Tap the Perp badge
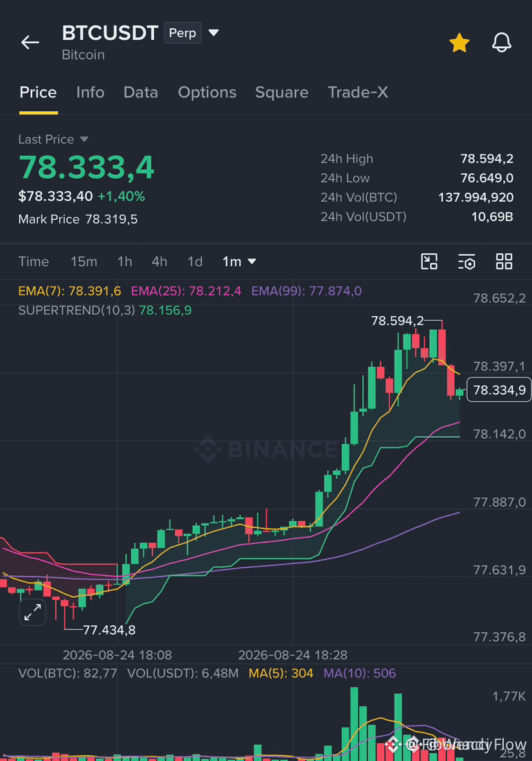The height and width of the screenshot is (761, 532). pos(182,33)
